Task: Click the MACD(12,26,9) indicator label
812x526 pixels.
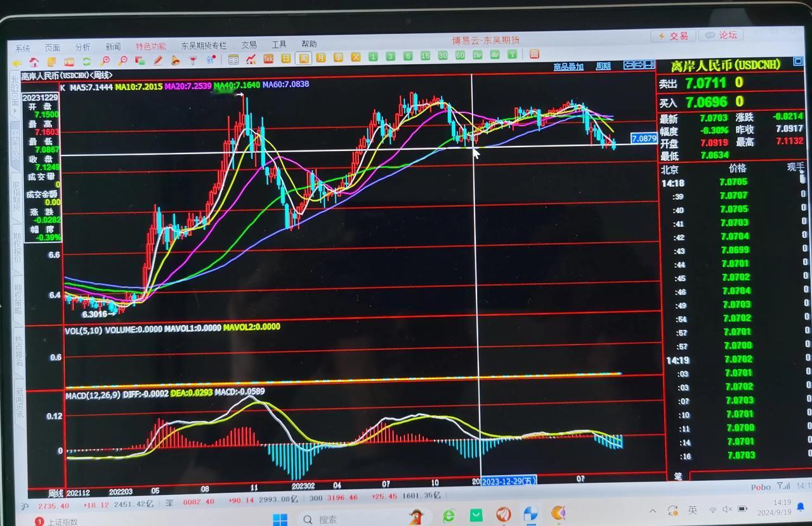Action: pyautogui.click(x=93, y=395)
